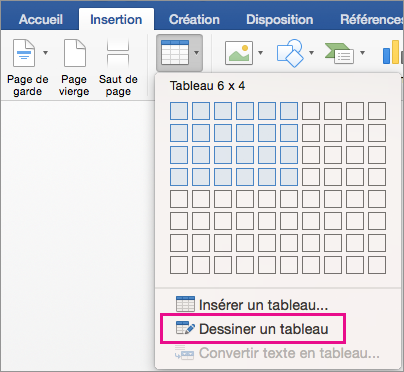Image resolution: width=404 pixels, height=372 pixels.
Task: Click the Dessiner un tableau pencil icon
Action: (185, 328)
